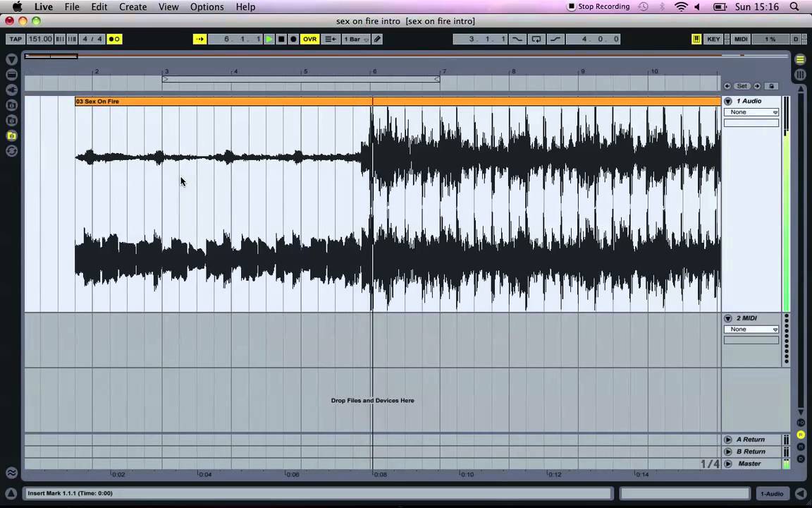The height and width of the screenshot is (508, 812).
Task: Click the loop brace in the timeline
Action: pos(301,79)
